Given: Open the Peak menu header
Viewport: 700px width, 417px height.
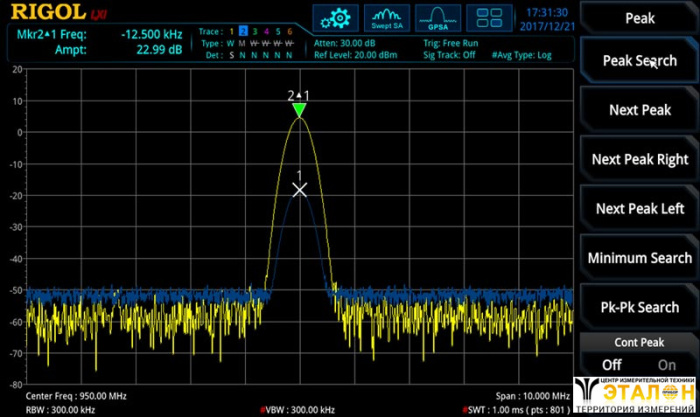Looking at the screenshot, I should pyautogui.click(x=639, y=18).
